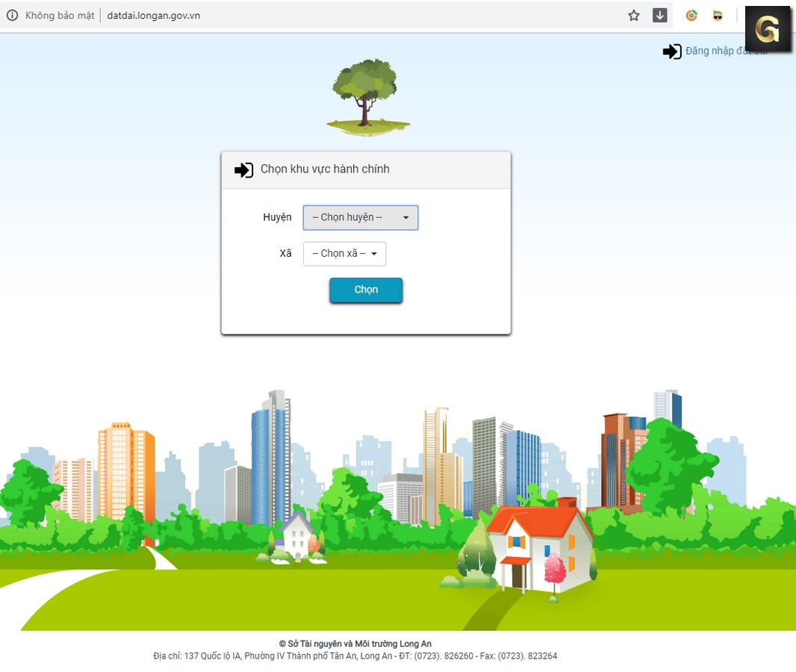
Task: Click the 'Xã' field label
Action: [x=285, y=253]
